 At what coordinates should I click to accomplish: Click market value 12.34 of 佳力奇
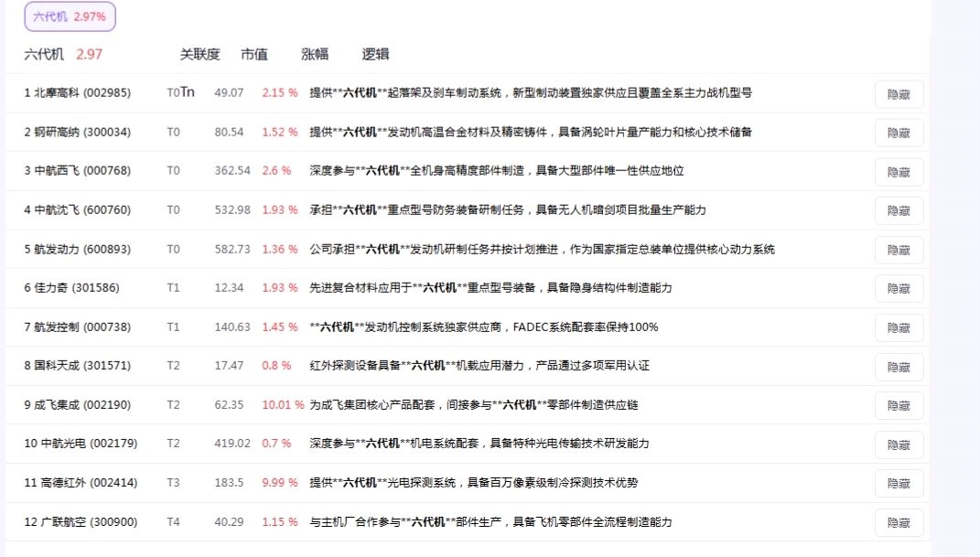(x=229, y=288)
